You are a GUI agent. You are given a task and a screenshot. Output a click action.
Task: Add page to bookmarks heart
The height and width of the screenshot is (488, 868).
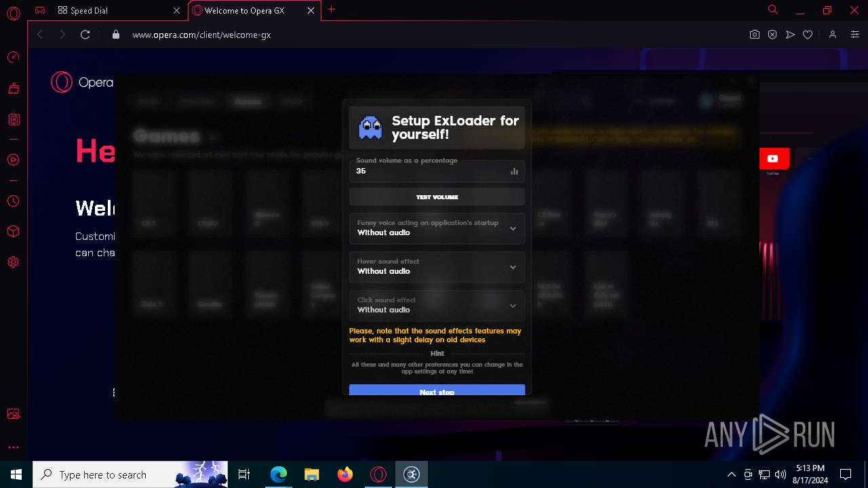[x=808, y=35]
